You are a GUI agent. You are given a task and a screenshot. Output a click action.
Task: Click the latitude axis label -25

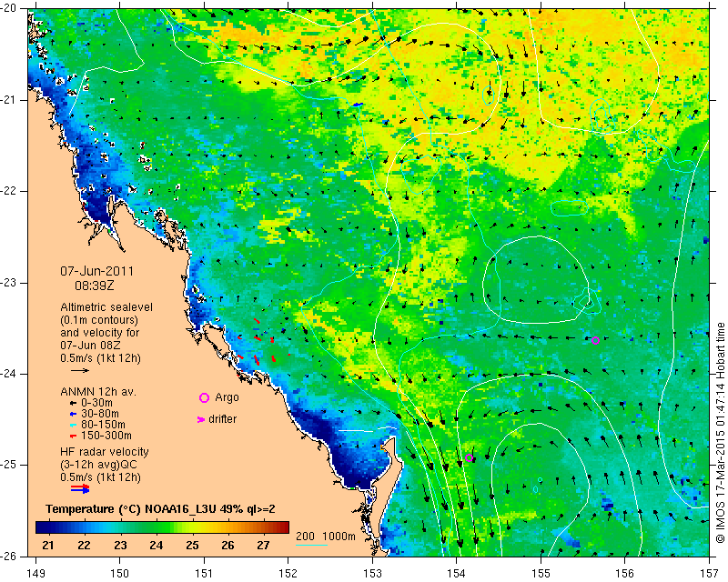click(x=8, y=465)
